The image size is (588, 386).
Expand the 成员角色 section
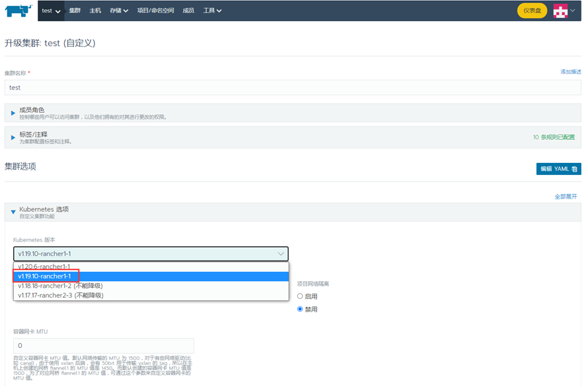tap(293, 113)
